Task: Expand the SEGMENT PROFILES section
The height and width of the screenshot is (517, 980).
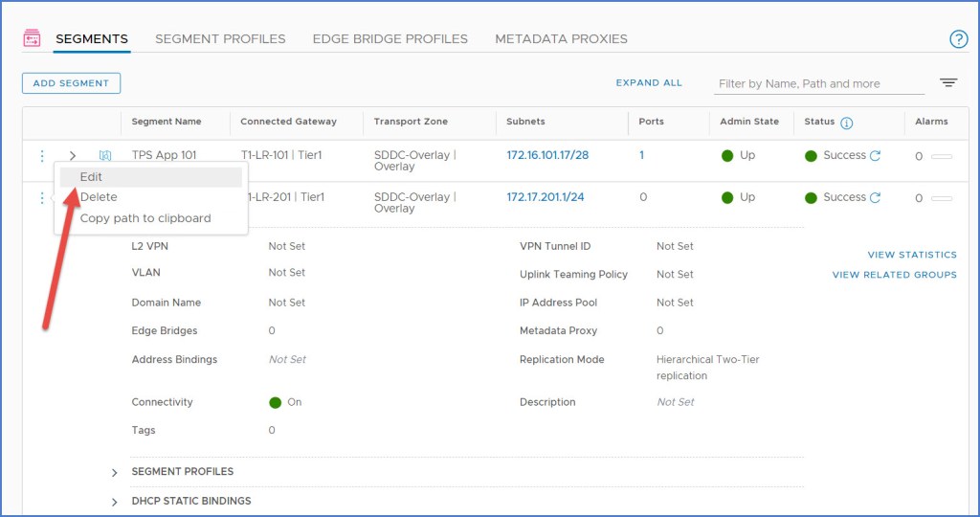Action: tap(115, 472)
